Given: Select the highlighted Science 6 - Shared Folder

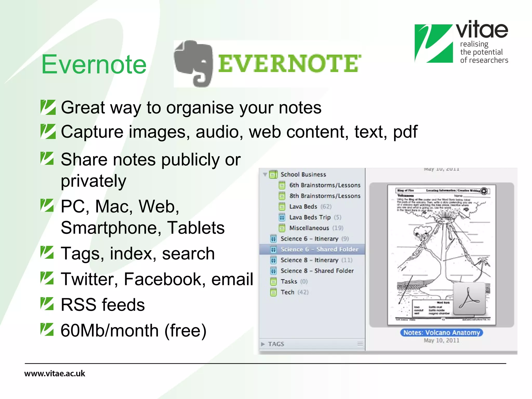Looking at the screenshot, I should coord(312,249).
